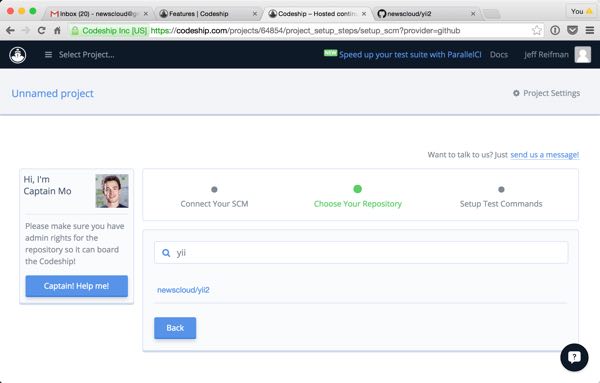
Task: Switch to Features | Codeship tab
Action: (207, 13)
